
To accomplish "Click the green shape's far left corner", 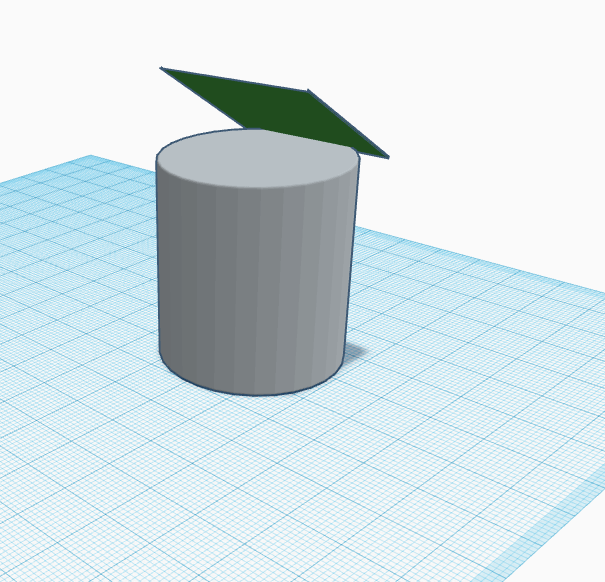I will coord(164,69).
